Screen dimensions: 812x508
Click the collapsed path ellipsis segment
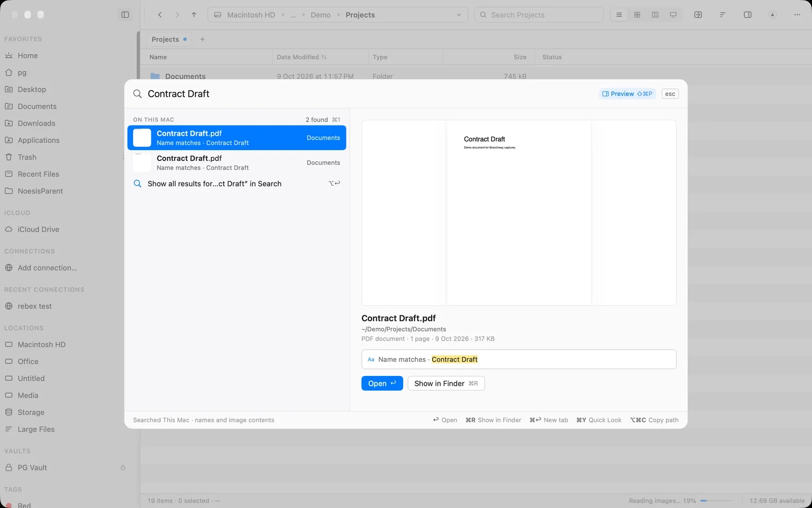293,15
